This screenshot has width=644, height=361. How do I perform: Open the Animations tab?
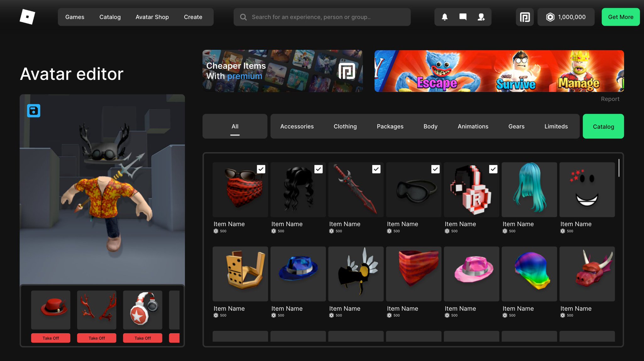tap(473, 126)
